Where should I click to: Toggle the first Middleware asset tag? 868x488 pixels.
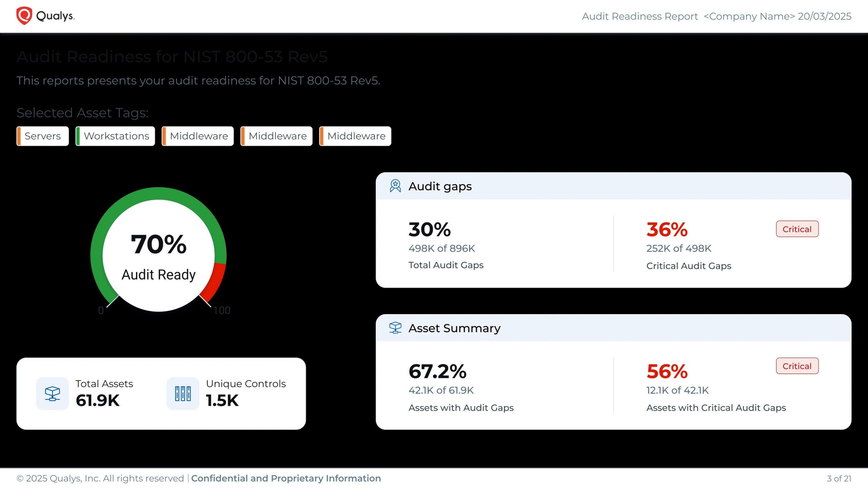[x=198, y=136]
